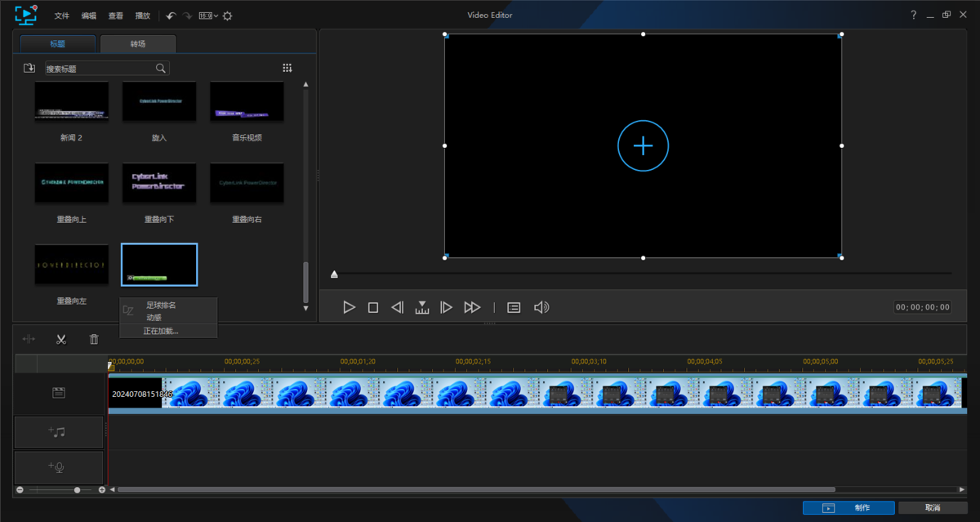Click the stop button
This screenshot has height=522, width=980.
373,308
